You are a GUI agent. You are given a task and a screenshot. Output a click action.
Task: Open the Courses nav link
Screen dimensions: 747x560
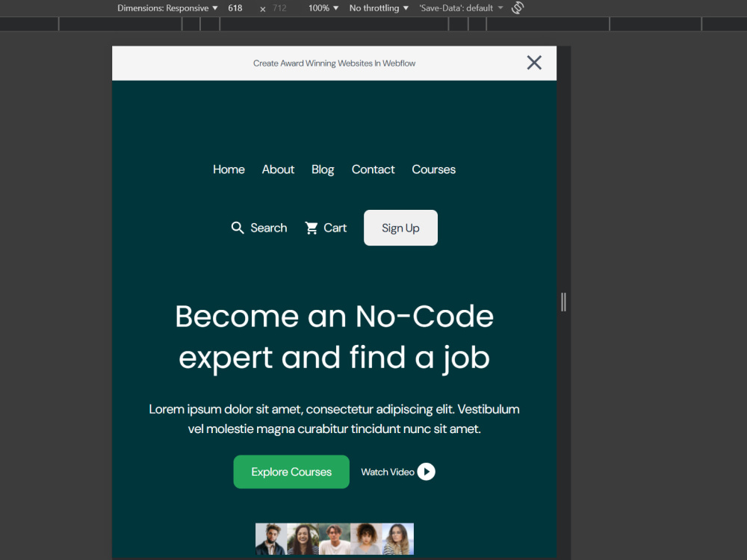433,169
